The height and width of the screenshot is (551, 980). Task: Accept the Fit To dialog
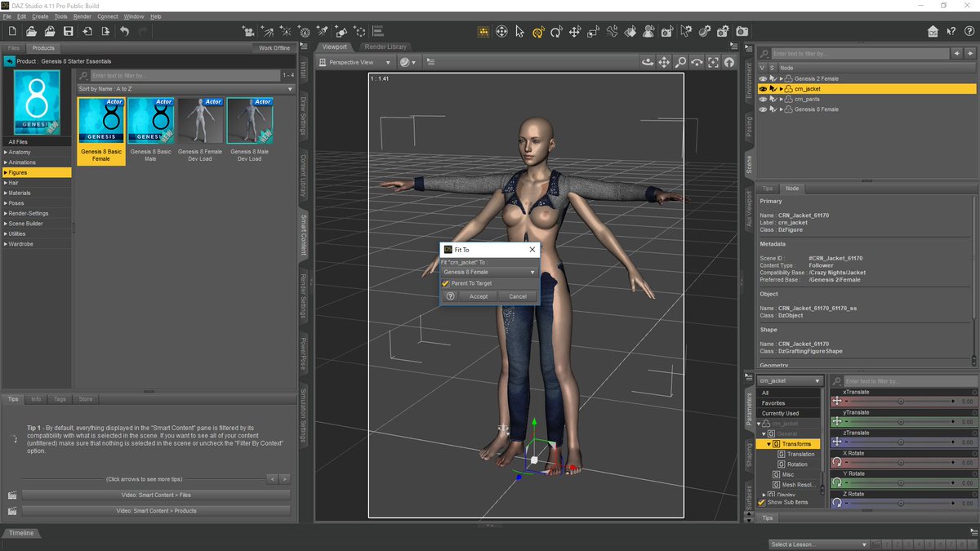coord(479,296)
